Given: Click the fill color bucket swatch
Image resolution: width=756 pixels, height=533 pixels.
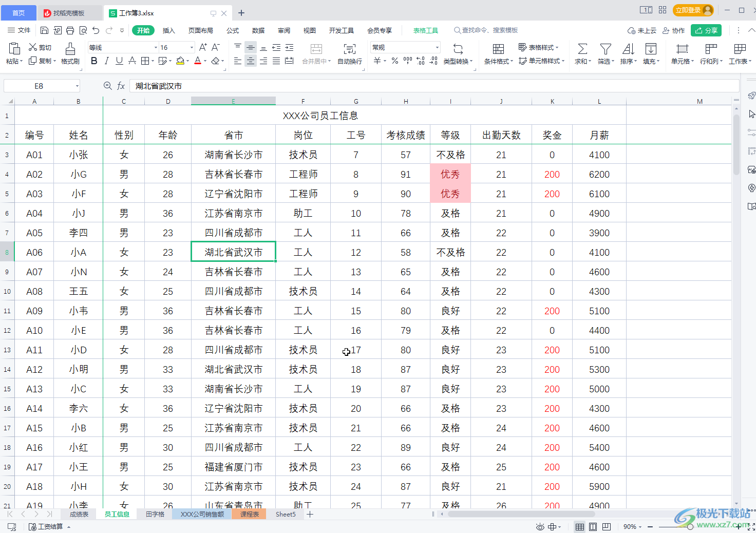Looking at the screenshot, I should [x=180, y=61].
